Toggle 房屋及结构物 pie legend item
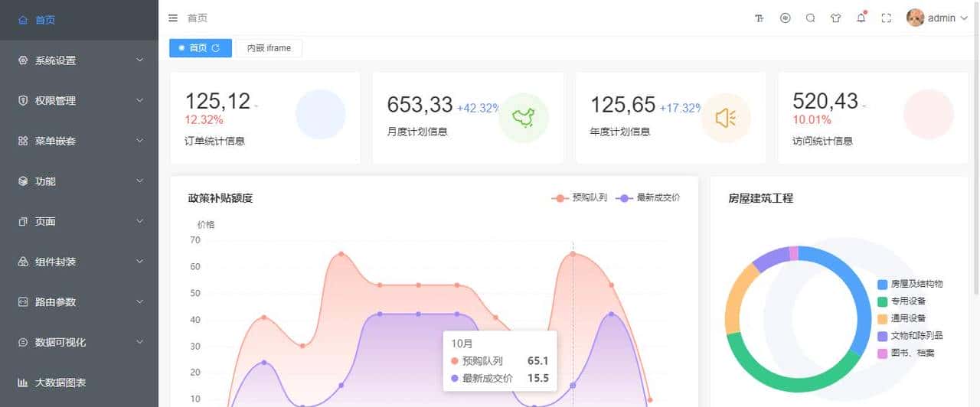Image resolution: width=980 pixels, height=407 pixels. [910, 284]
